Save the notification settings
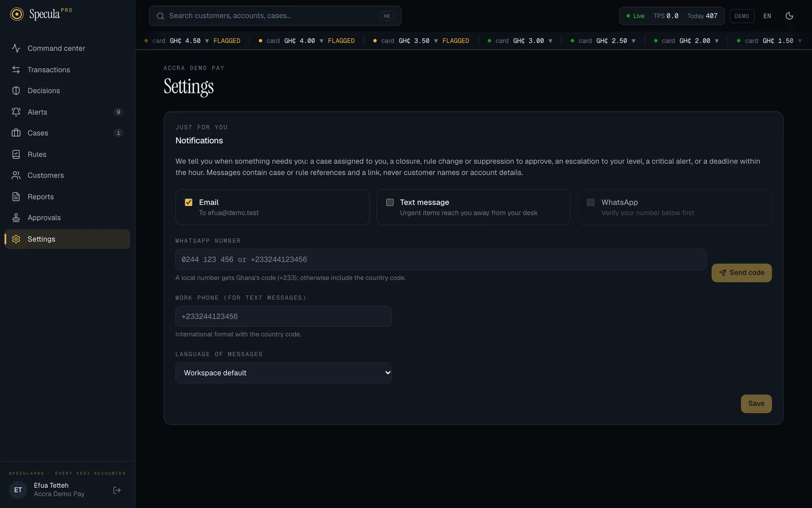Image resolution: width=812 pixels, height=508 pixels. 756,404
